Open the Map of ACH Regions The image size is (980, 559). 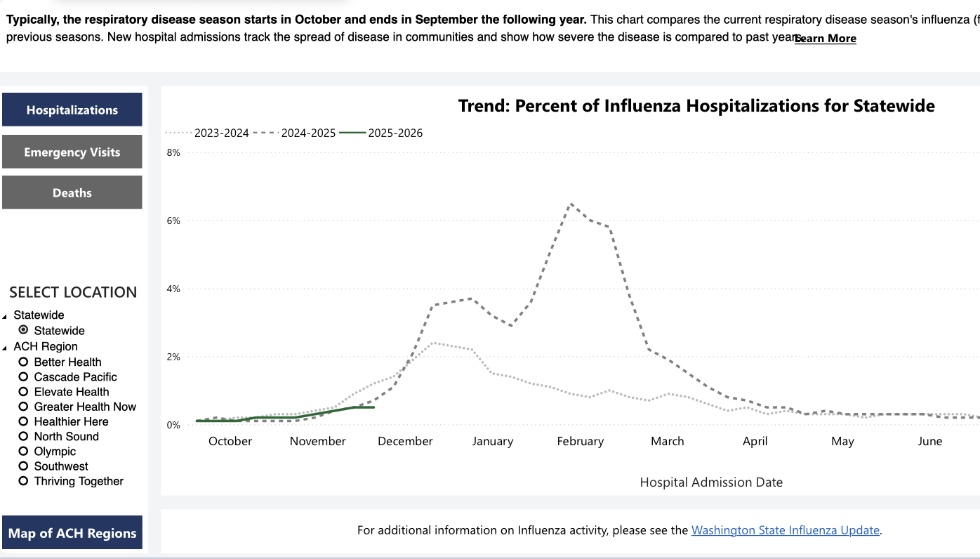pos(72,532)
